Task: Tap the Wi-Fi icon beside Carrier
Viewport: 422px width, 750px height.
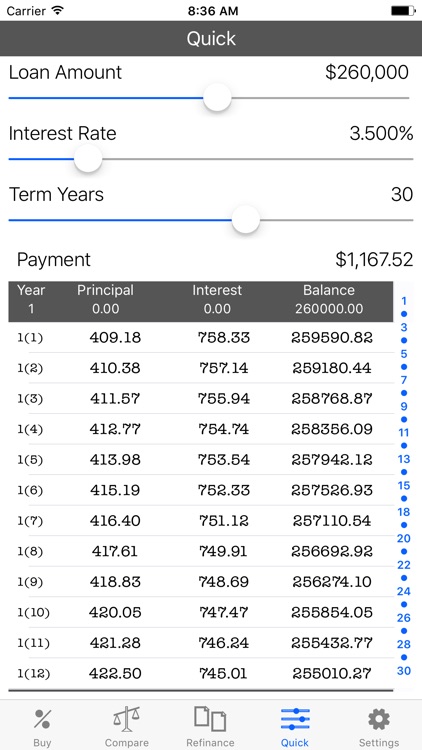Action: [58, 11]
